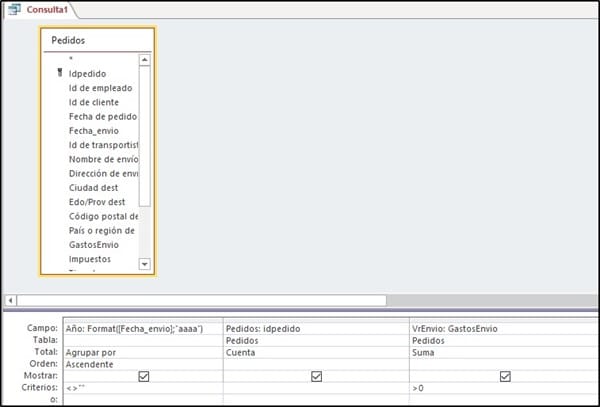Click the Orden cell of VrEnvio column
Image resolution: width=600 pixels, height=407 pixels.
503,364
